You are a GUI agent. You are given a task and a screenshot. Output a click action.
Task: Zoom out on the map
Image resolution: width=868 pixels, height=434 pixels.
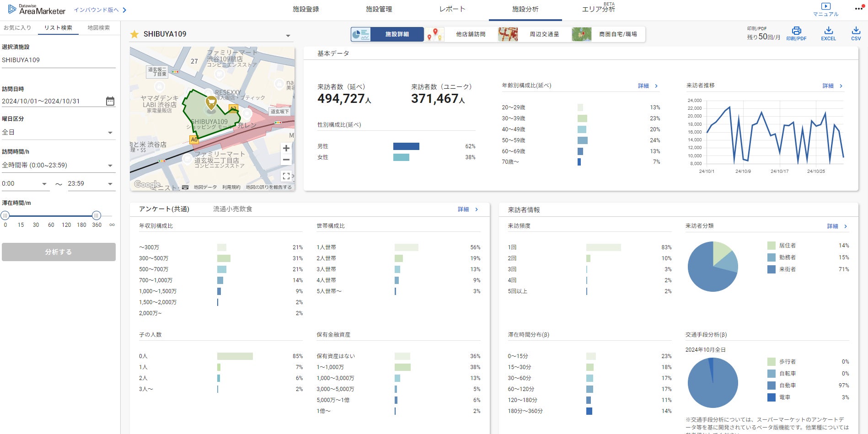click(x=286, y=160)
